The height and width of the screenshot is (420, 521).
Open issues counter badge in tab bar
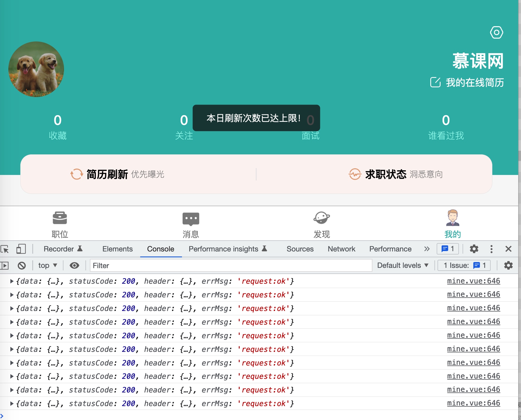tap(448, 249)
